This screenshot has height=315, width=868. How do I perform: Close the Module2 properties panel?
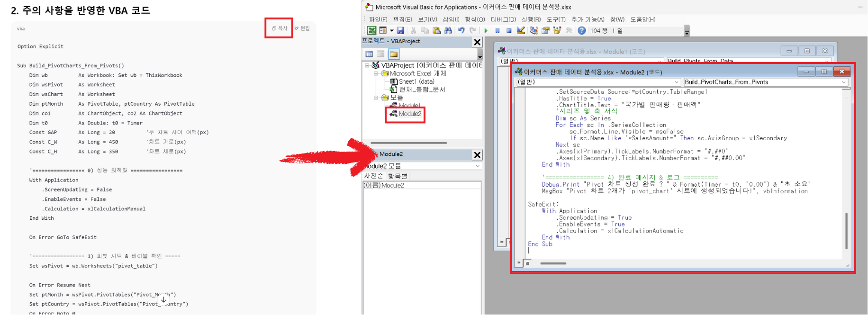pos(477,155)
